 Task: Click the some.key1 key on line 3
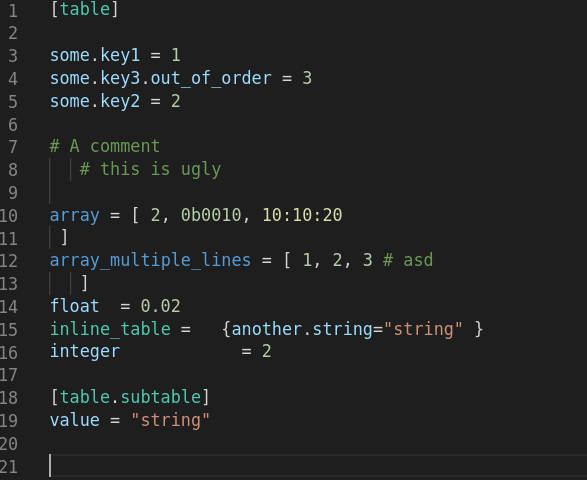pyautogui.click(x=95, y=55)
